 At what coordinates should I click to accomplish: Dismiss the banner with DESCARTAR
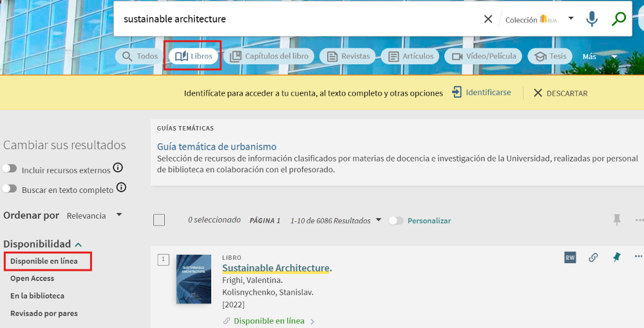click(x=560, y=93)
